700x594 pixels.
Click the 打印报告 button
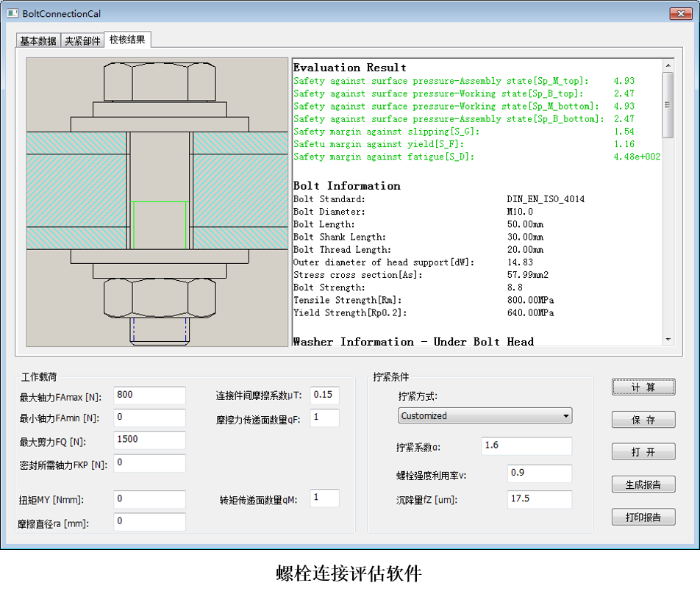click(643, 517)
